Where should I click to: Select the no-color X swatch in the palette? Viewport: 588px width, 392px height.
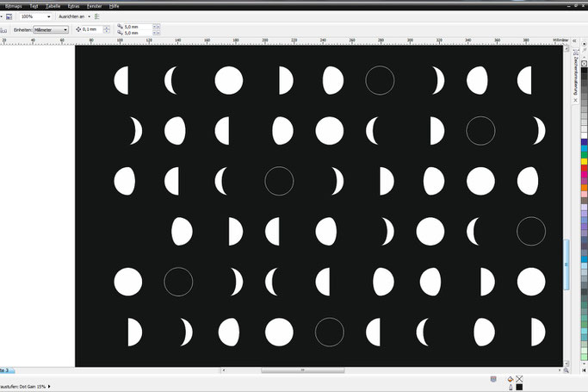(x=585, y=64)
